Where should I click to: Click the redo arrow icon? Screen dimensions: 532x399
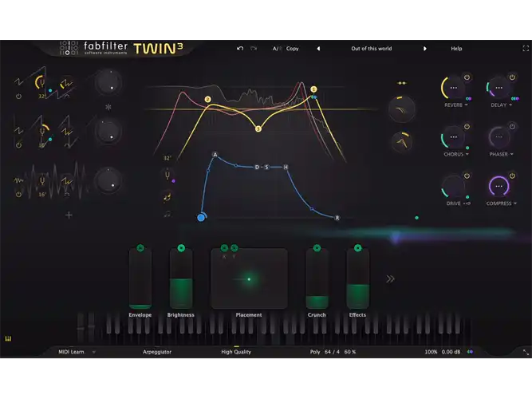pyautogui.click(x=254, y=49)
